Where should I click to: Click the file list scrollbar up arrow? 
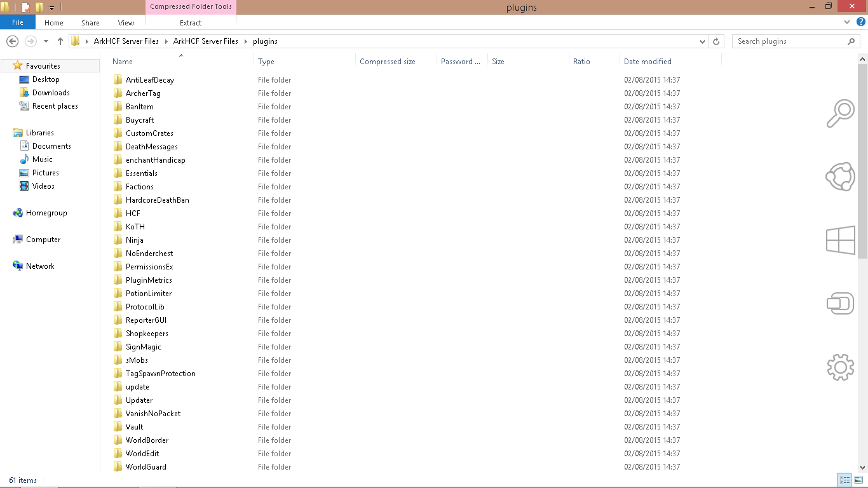click(862, 59)
